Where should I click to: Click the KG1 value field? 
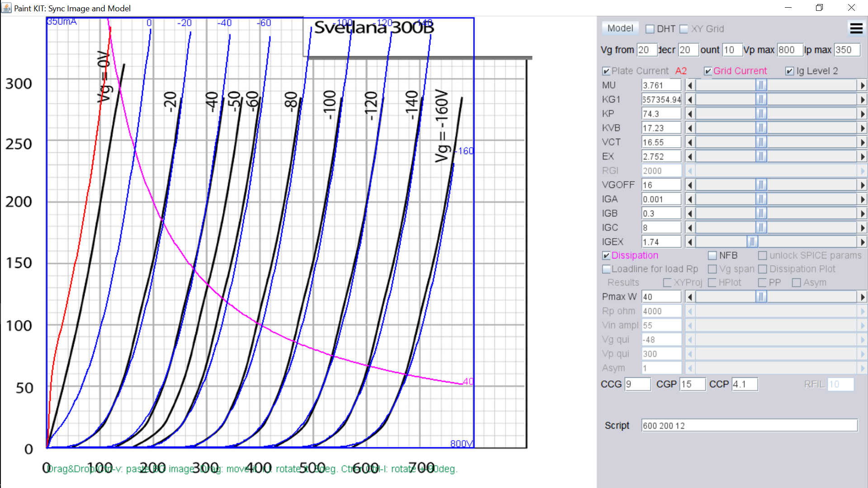click(661, 99)
